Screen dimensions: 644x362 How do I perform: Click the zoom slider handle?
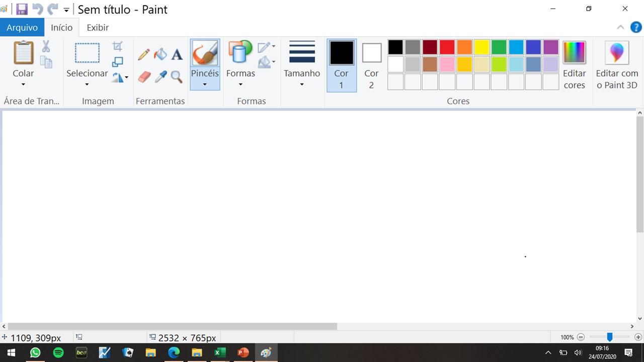click(x=609, y=337)
